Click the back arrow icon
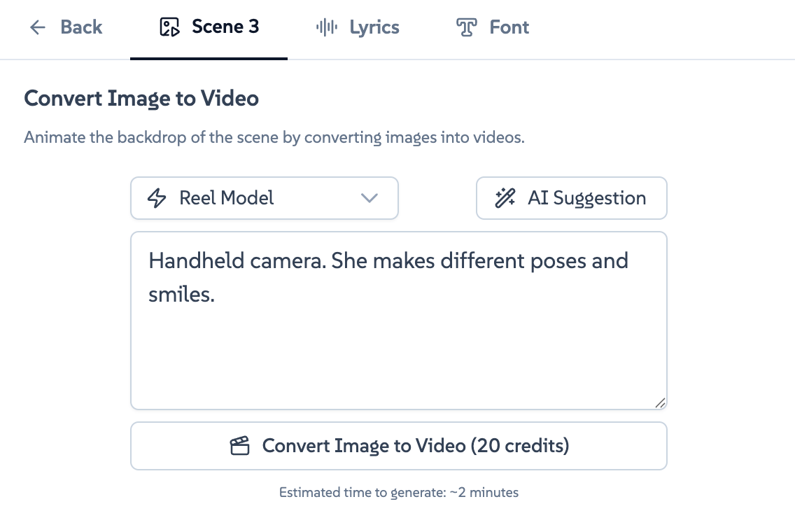795x532 pixels. [x=37, y=27]
